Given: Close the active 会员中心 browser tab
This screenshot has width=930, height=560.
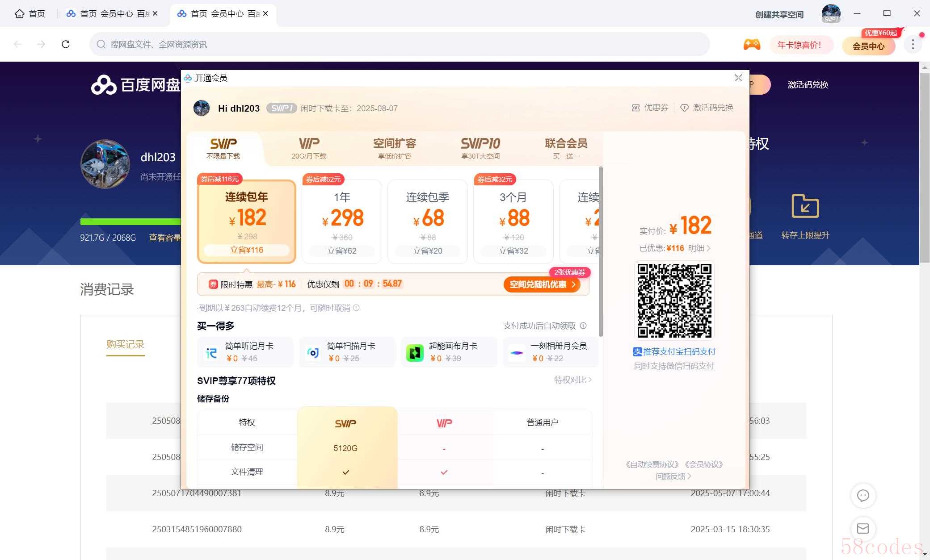Looking at the screenshot, I should tap(265, 14).
